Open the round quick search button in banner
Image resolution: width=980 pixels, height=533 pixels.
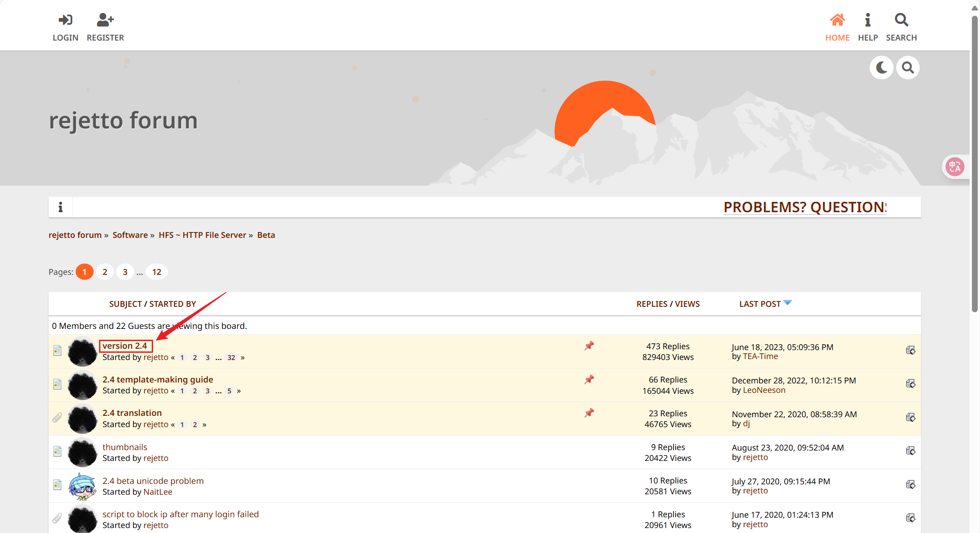click(908, 68)
